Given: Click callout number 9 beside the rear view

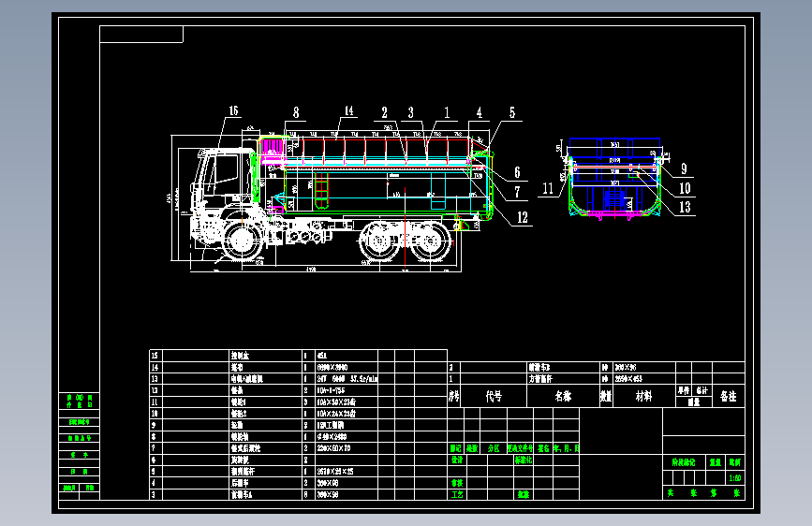Looking at the screenshot, I should pyautogui.click(x=684, y=168).
